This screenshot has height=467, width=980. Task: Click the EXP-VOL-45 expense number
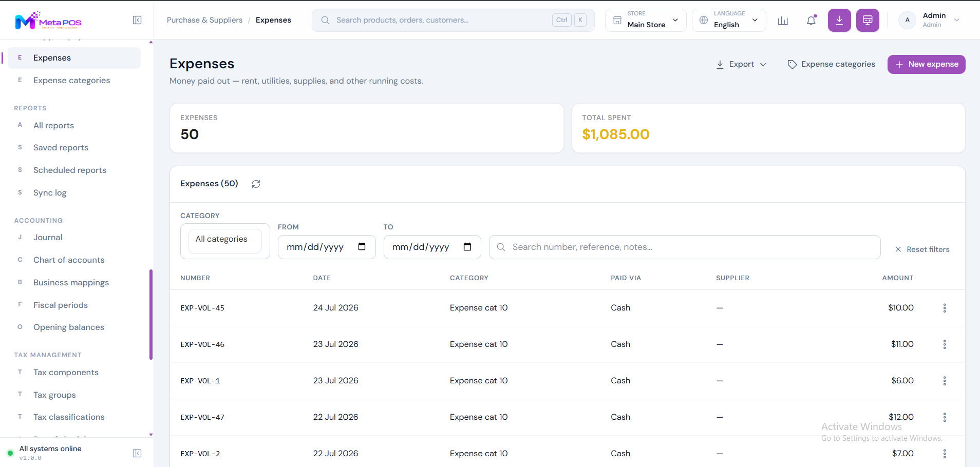202,308
